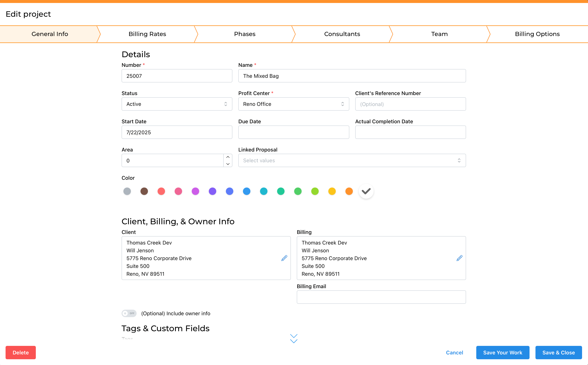
Task: Go to the Phases tab
Action: 245,34
